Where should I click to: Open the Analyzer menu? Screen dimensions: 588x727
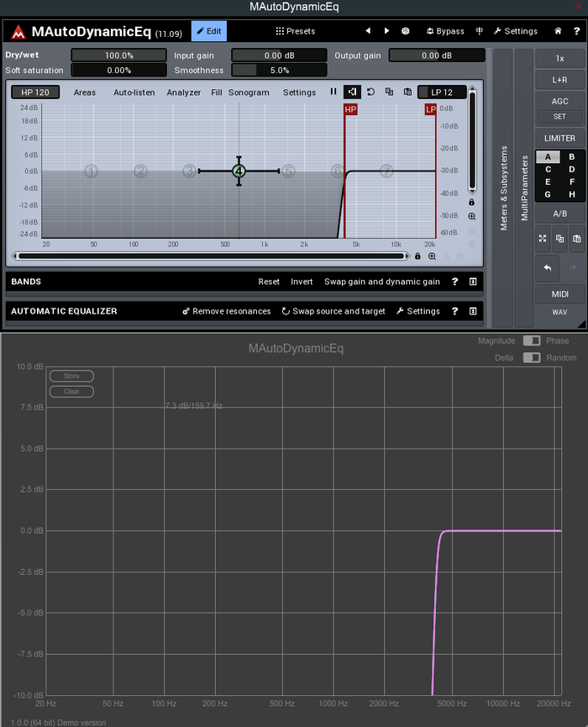point(183,92)
